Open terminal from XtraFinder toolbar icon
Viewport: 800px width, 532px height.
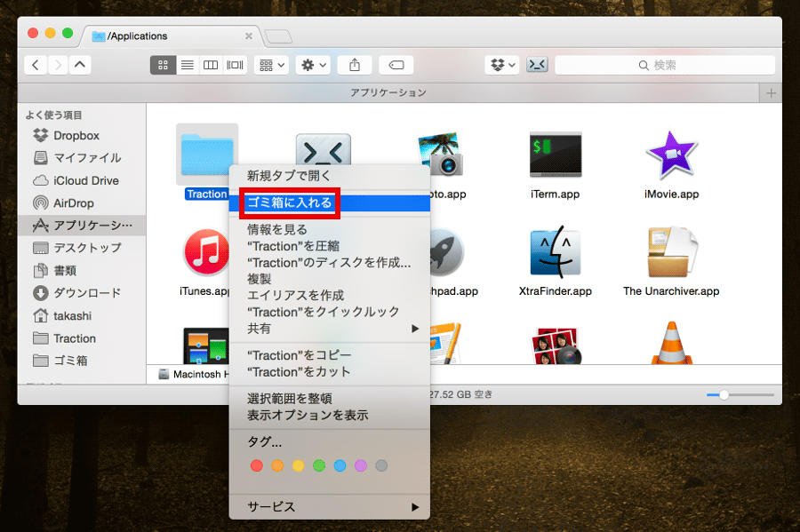click(537, 65)
